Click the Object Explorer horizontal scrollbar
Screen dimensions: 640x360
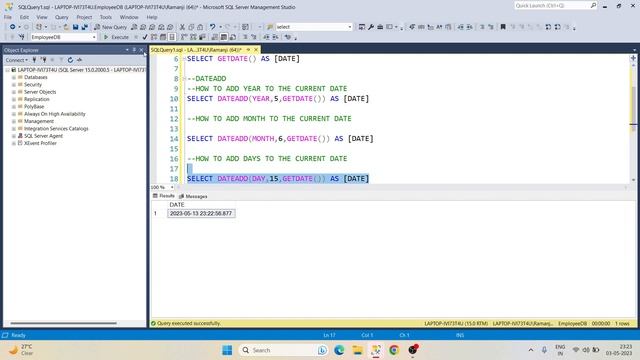coord(63,323)
